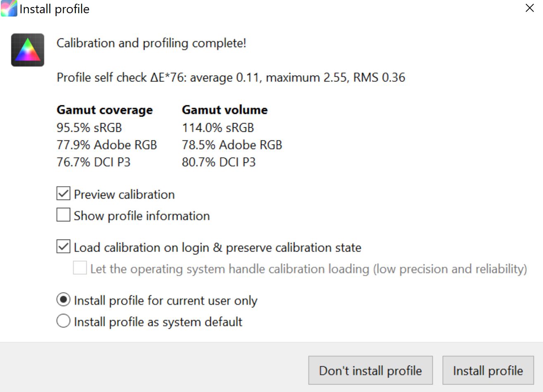Click the 114.0% sRGB volume value

point(218,128)
